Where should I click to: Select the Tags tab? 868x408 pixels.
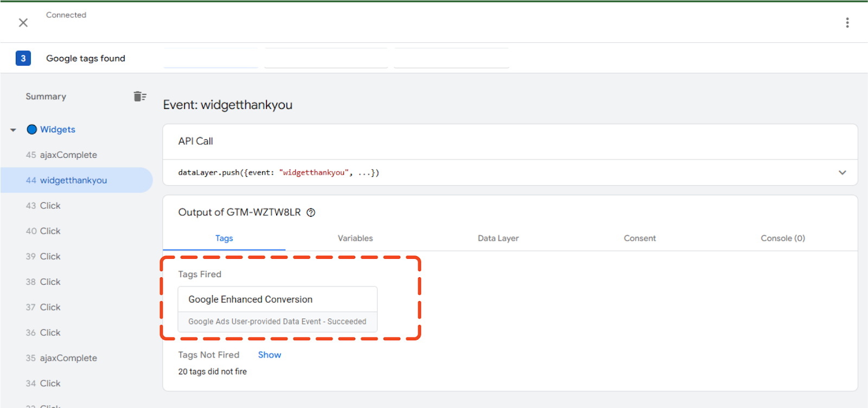tap(224, 238)
